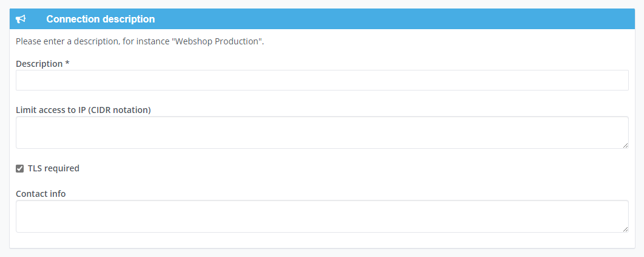Click the "Limit access to IP (CIDR notation)" label
This screenshot has width=644, height=257.
click(x=83, y=110)
